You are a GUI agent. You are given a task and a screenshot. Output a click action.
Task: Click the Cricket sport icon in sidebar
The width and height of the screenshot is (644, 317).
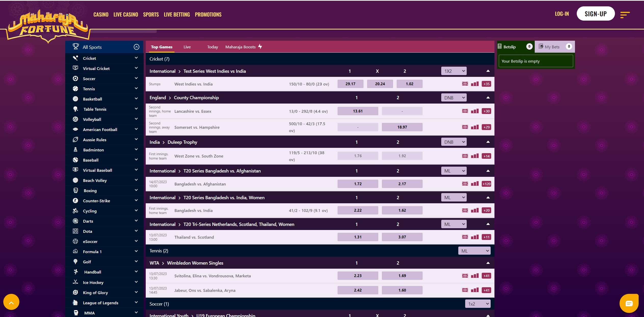click(75, 58)
